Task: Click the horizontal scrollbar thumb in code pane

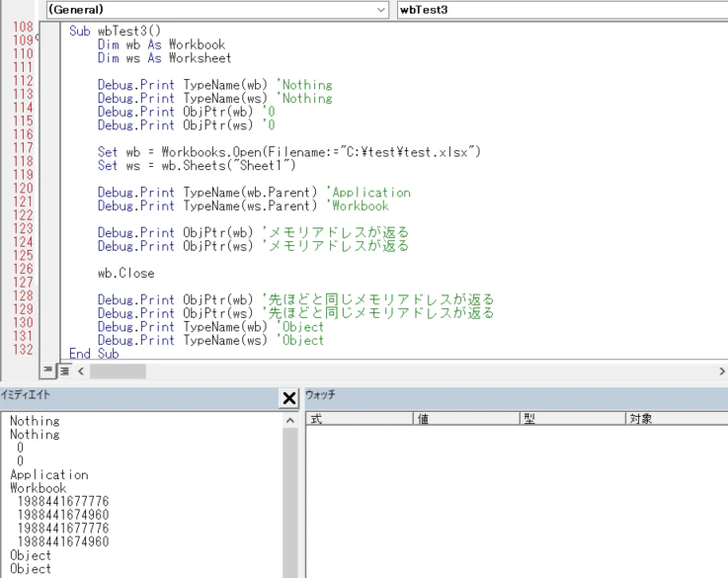Action: (x=118, y=371)
